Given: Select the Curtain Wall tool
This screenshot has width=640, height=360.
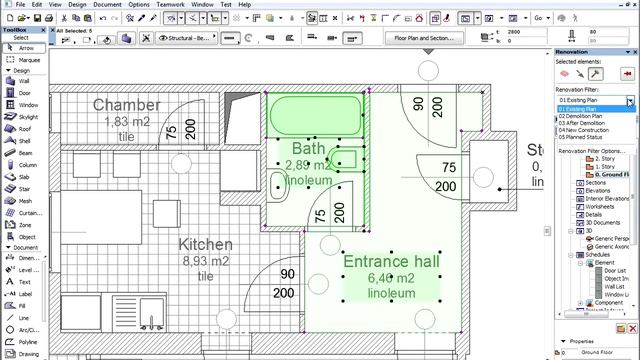Looking at the screenshot, I should coord(24,213).
